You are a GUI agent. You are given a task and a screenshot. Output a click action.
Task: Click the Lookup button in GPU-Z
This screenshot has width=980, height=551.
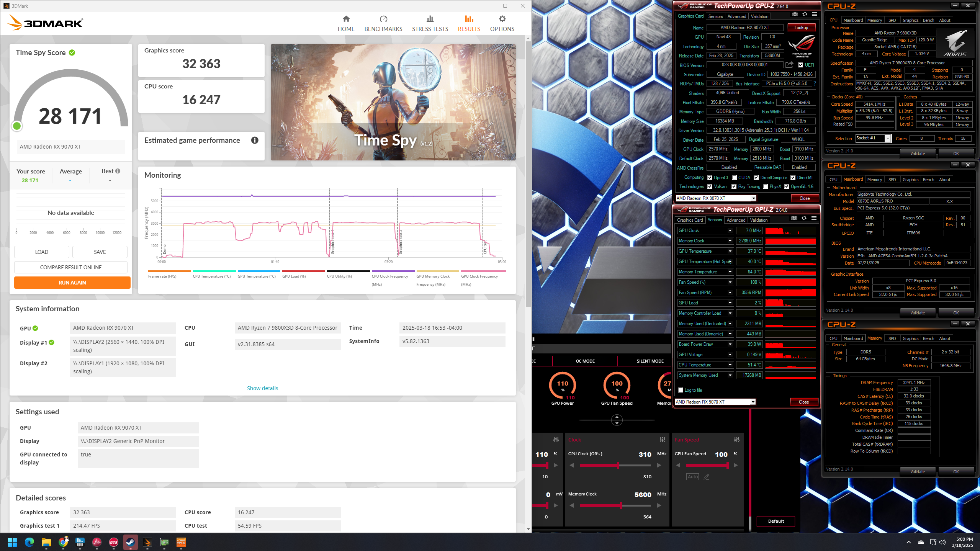(x=801, y=28)
